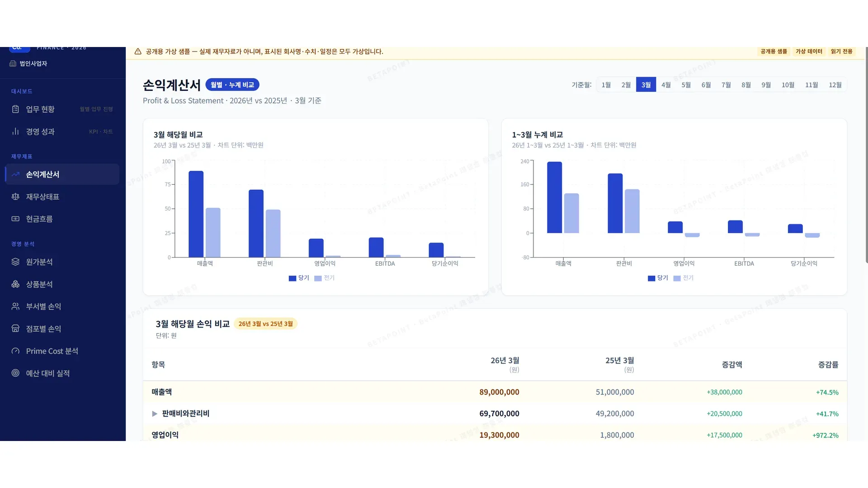Click the 부서별 손익 people icon
This screenshot has width=868, height=488.
15,306
